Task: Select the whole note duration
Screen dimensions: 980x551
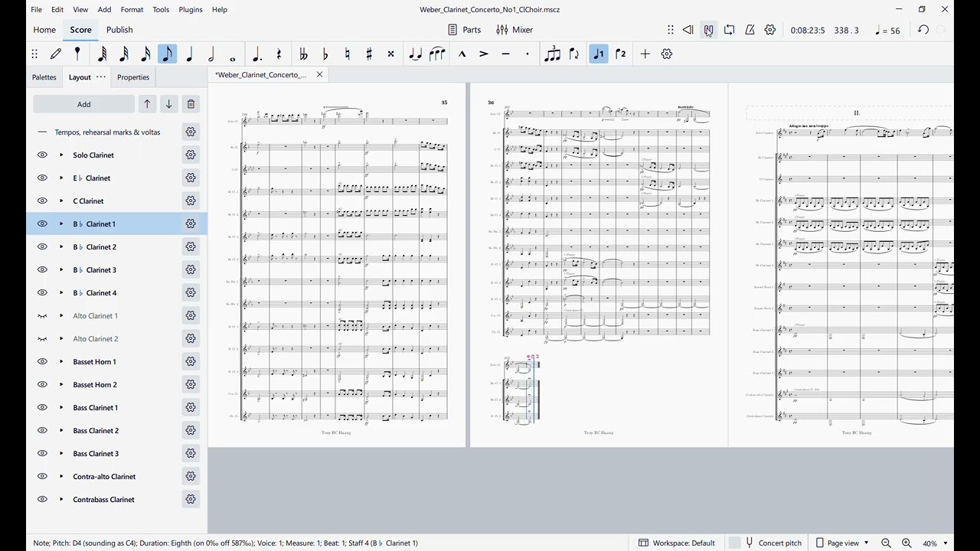Action: click(233, 54)
